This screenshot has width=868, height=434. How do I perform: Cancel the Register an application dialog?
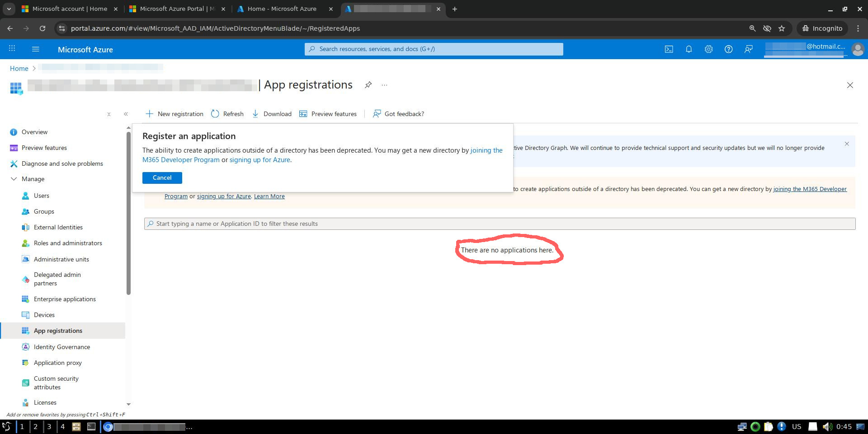coord(162,178)
